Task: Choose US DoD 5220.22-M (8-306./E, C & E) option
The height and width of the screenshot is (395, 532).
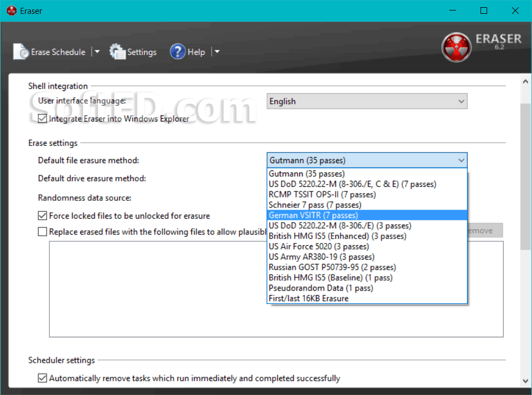Action: click(x=367, y=184)
